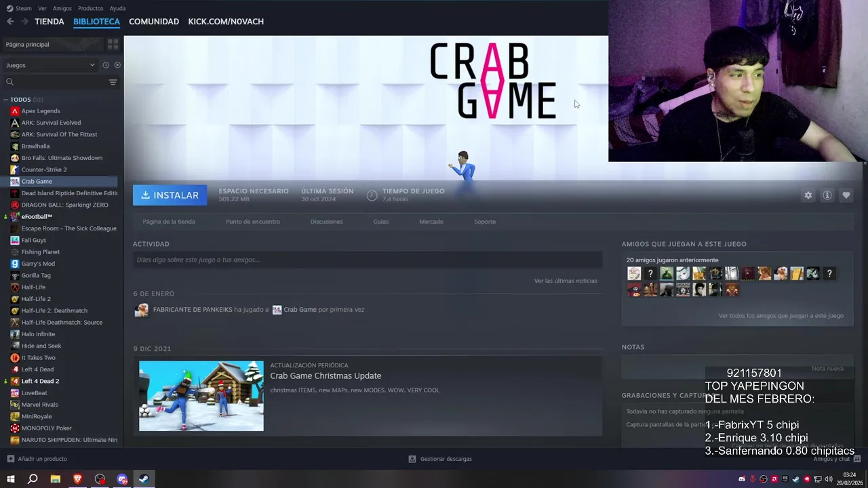Viewport: 868px width, 488px height.
Task: Select Garry's Mod in library
Action: tap(38, 264)
